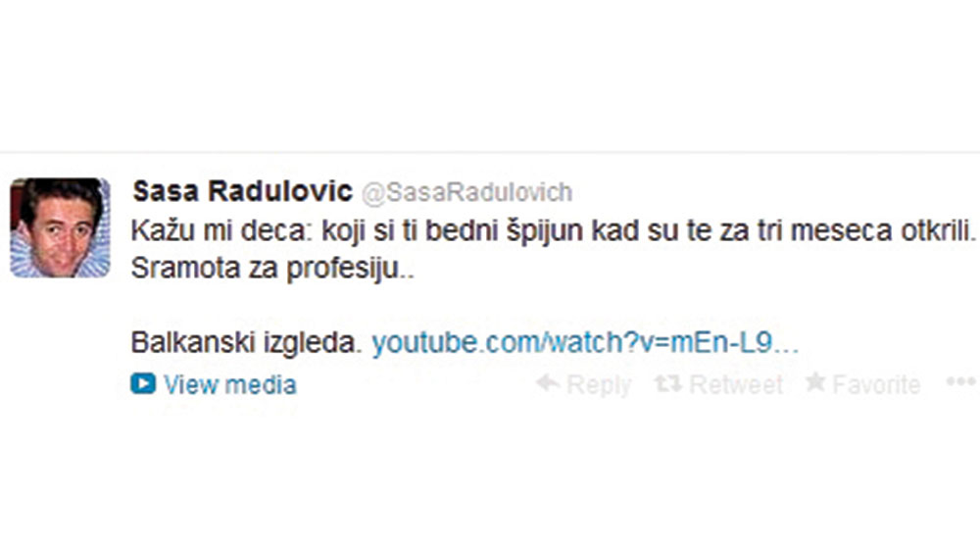Click the Favorite star icon
The height and width of the screenshot is (549, 980).
[x=815, y=381]
